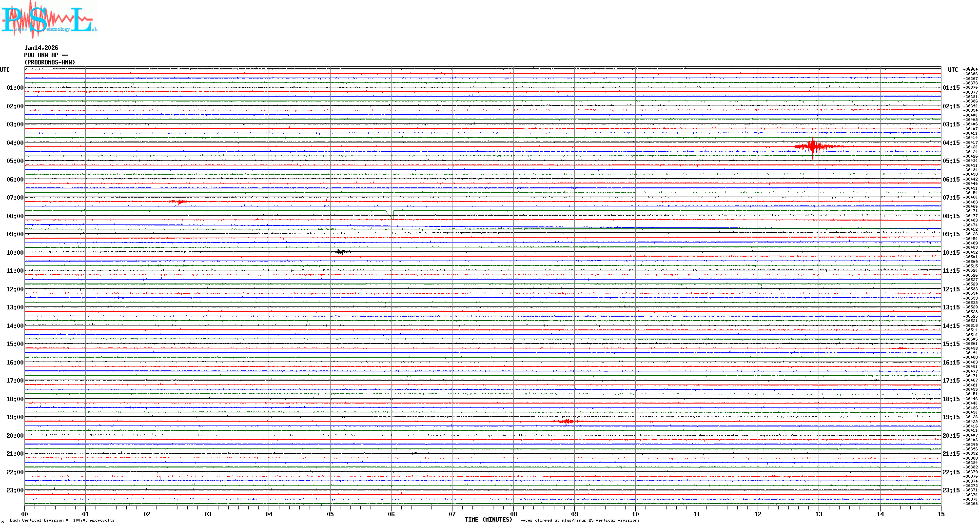Screen dimensions: 980x527
Task: Click the Each Vertical Division microvolts note
Action: tap(62, 520)
